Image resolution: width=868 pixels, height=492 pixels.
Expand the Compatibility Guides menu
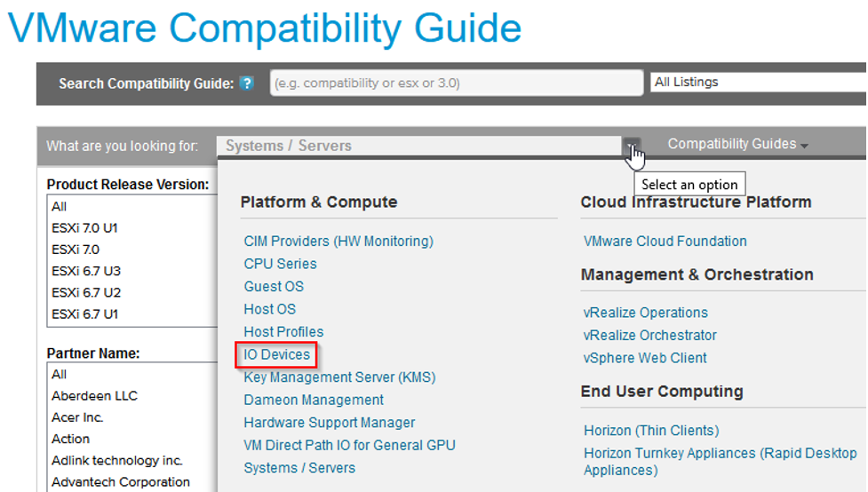coord(737,144)
